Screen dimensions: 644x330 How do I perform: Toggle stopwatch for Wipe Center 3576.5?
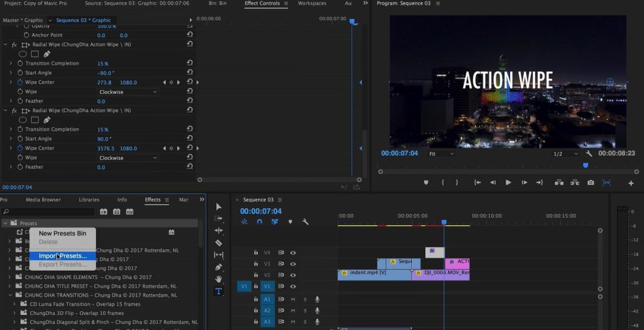click(20, 148)
